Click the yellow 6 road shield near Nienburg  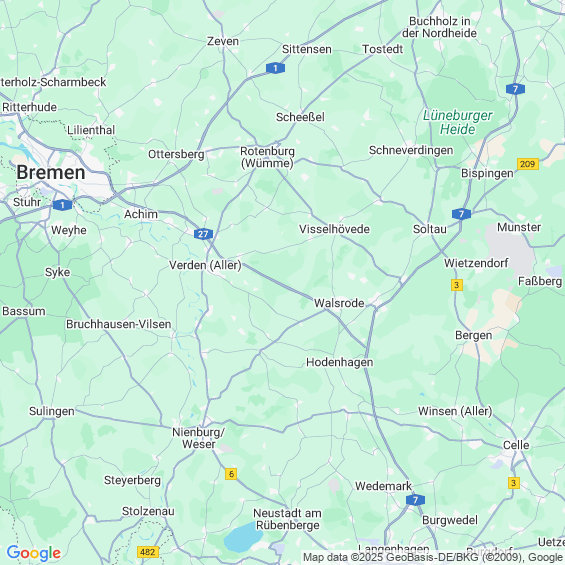[231, 474]
